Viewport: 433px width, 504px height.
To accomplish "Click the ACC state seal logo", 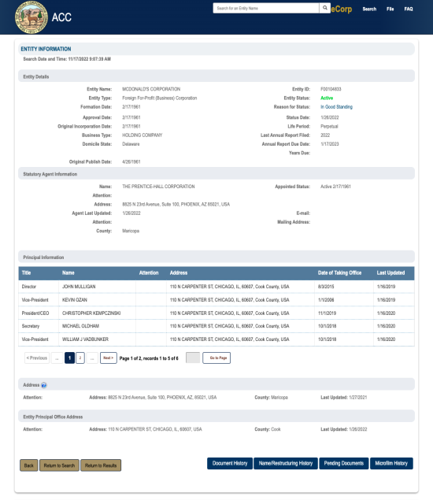I will [x=31, y=17].
